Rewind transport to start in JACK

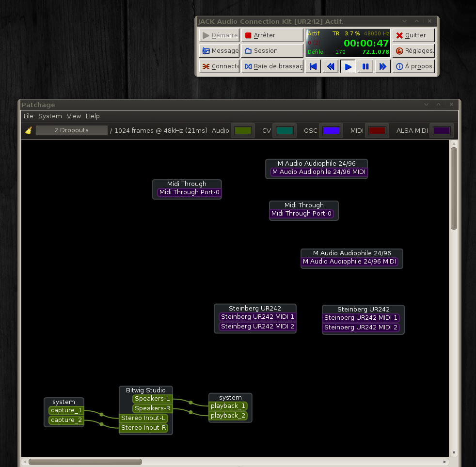(x=313, y=66)
